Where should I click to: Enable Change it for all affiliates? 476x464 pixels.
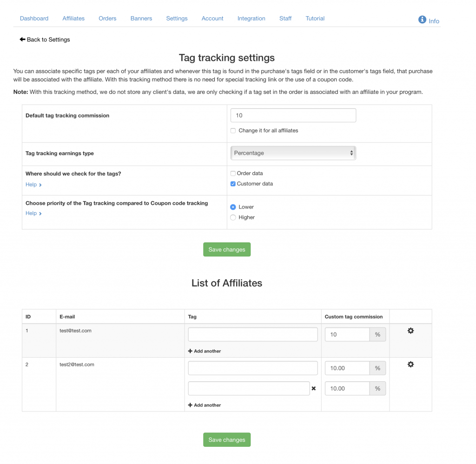(x=233, y=131)
